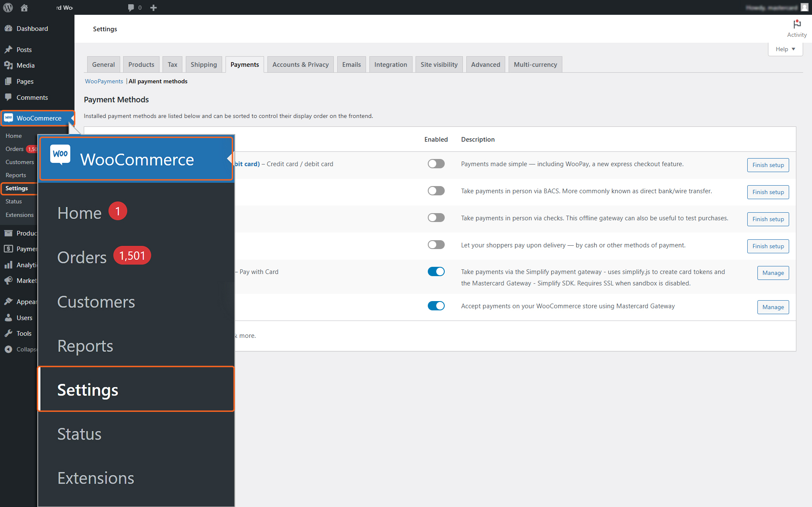Screen dimensions: 812x507
Task: Click the user avatar in admin bar
Action: [804, 8]
